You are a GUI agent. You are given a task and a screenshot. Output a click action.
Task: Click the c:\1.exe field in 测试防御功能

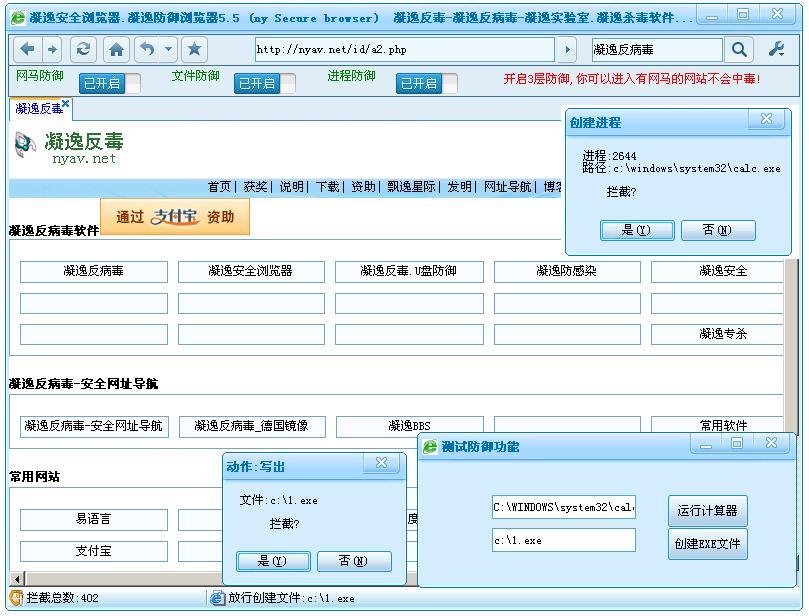pos(564,541)
